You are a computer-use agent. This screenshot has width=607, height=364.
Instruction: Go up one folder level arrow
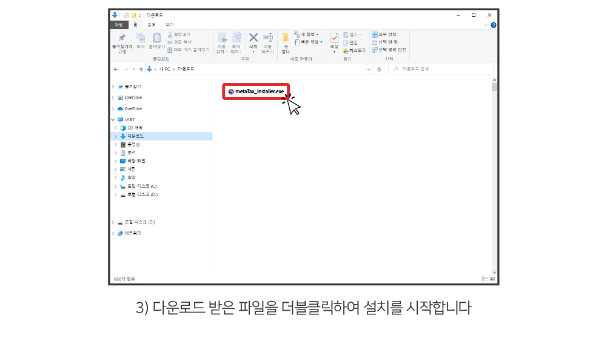141,70
